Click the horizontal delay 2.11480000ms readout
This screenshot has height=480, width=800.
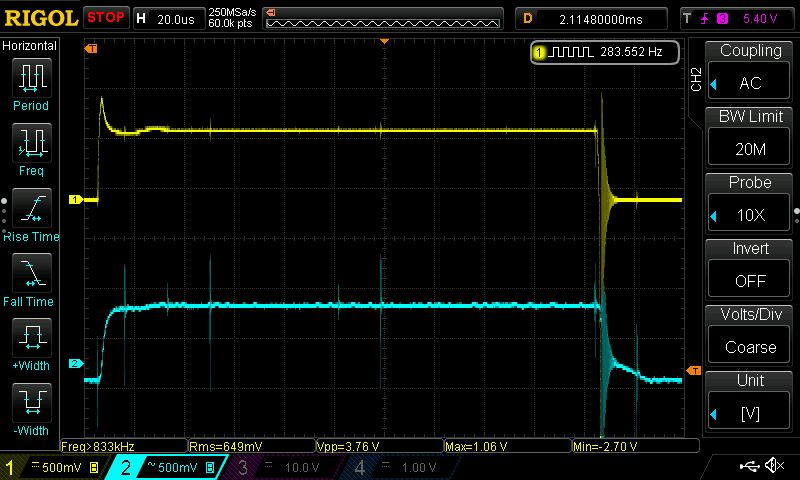point(591,19)
